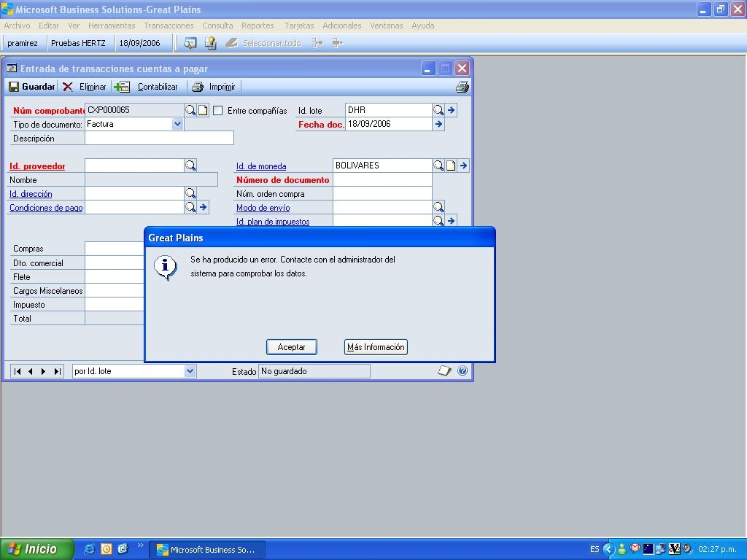The height and width of the screenshot is (560, 747).
Task: Click the Eliminar delete X button
Action: click(85, 87)
